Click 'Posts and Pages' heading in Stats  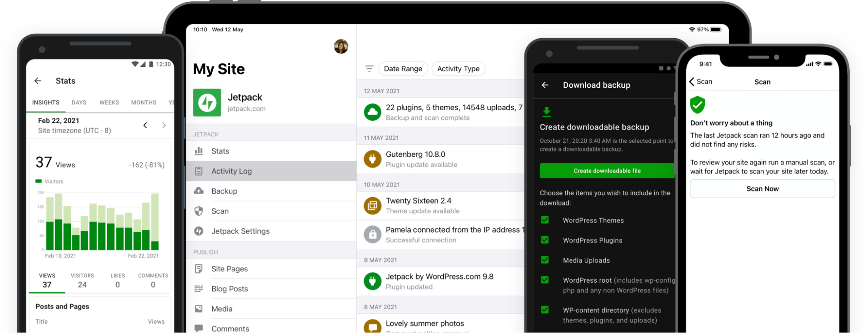pyautogui.click(x=62, y=307)
